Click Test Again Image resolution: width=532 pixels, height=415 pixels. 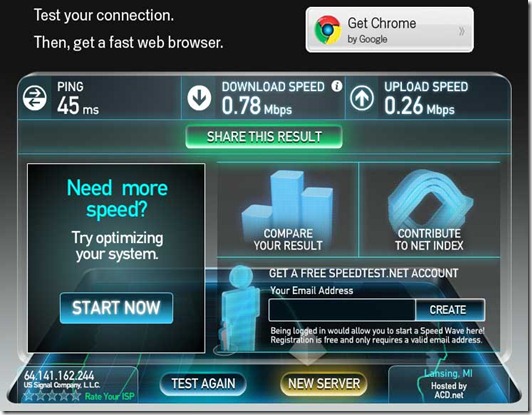click(203, 384)
